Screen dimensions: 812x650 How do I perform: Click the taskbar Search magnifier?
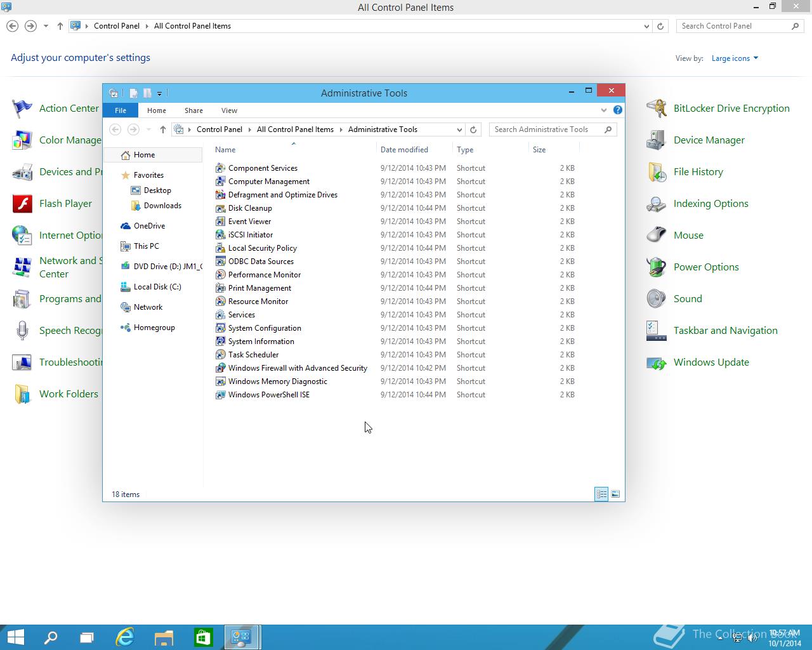click(x=51, y=637)
